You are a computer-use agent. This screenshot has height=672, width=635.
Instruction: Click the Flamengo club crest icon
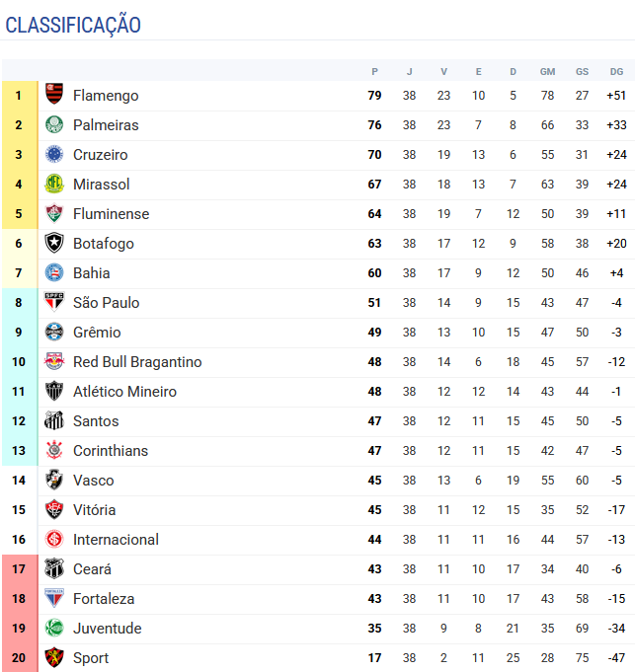point(54,96)
